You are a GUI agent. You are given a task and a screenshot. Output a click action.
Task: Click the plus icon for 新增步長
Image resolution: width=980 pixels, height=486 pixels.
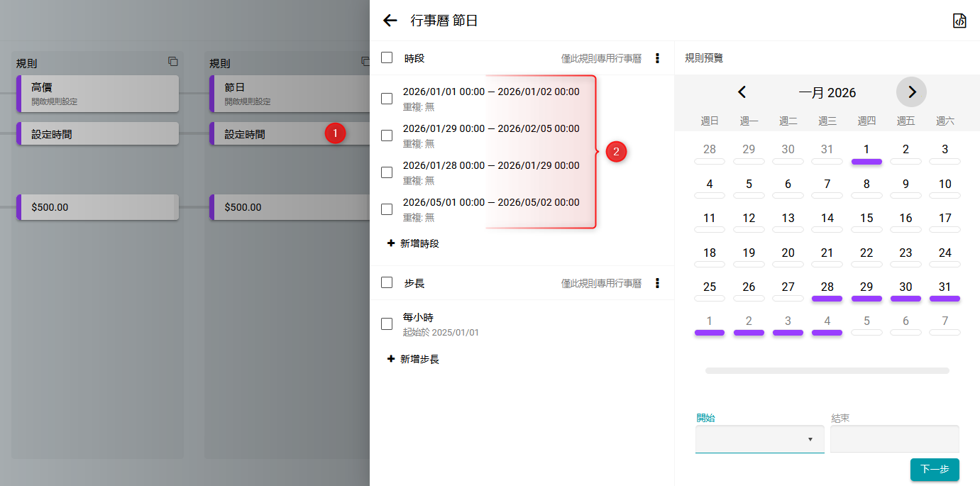pos(391,359)
